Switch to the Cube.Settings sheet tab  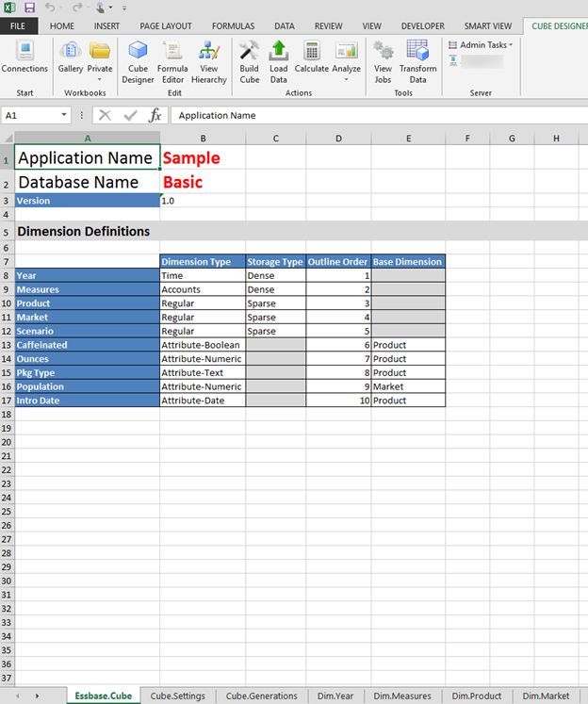(x=177, y=696)
